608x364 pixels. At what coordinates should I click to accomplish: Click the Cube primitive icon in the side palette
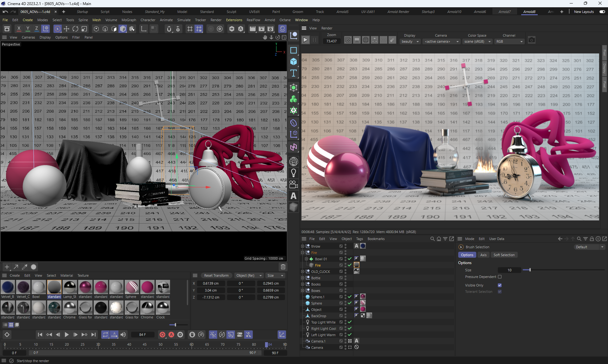point(294,62)
